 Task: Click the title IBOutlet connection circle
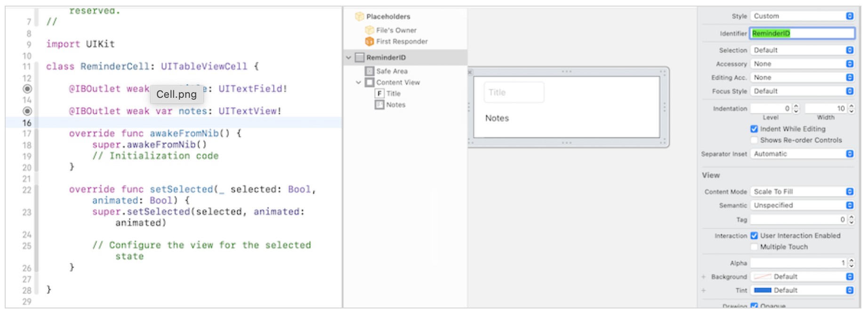click(27, 89)
